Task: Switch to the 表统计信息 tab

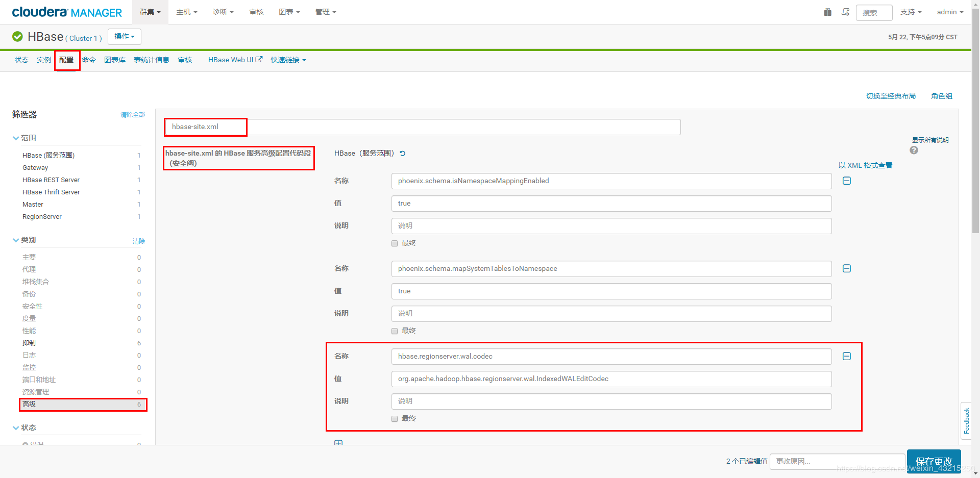Action: click(152, 60)
